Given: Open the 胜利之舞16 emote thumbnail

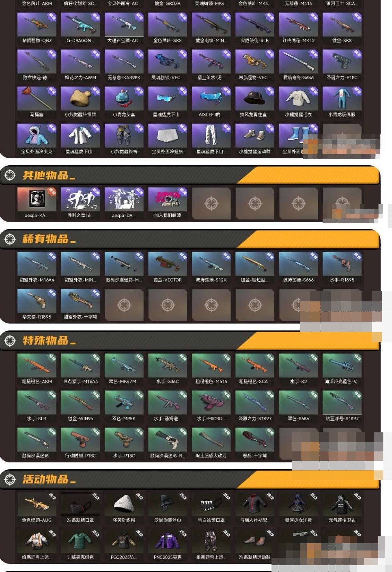Looking at the screenshot, I should coord(80,203).
